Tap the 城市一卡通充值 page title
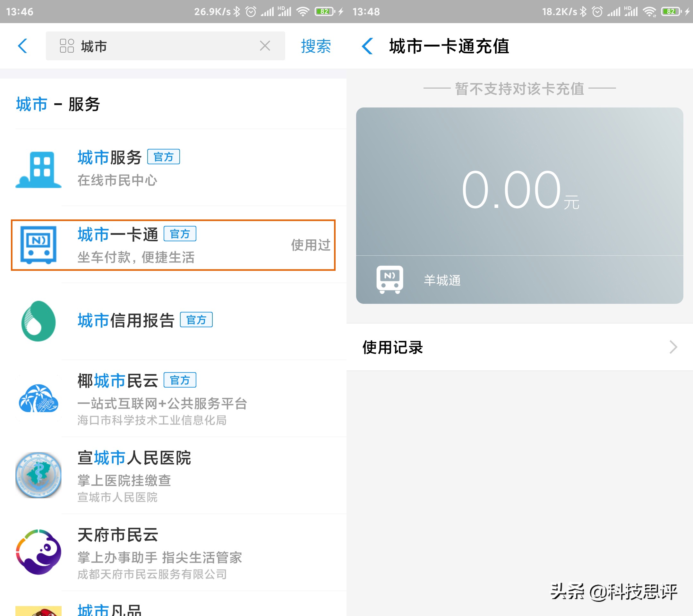Viewport: 693px width, 616px height. [449, 47]
